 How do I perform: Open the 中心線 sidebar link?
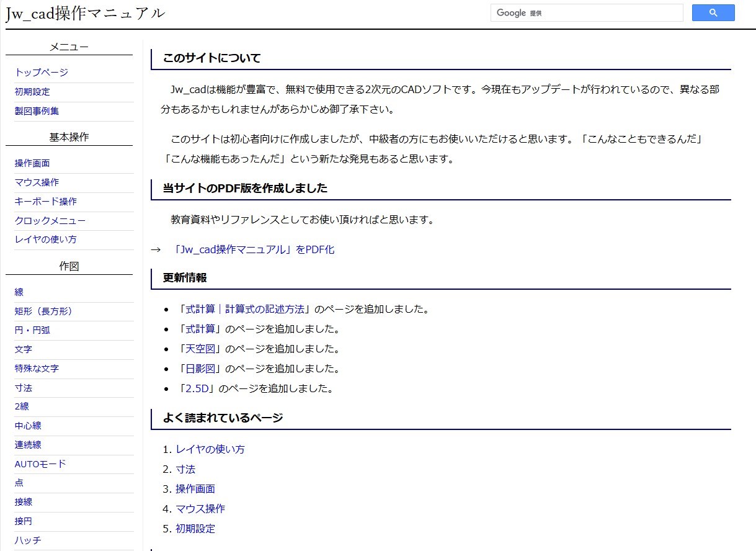point(28,426)
